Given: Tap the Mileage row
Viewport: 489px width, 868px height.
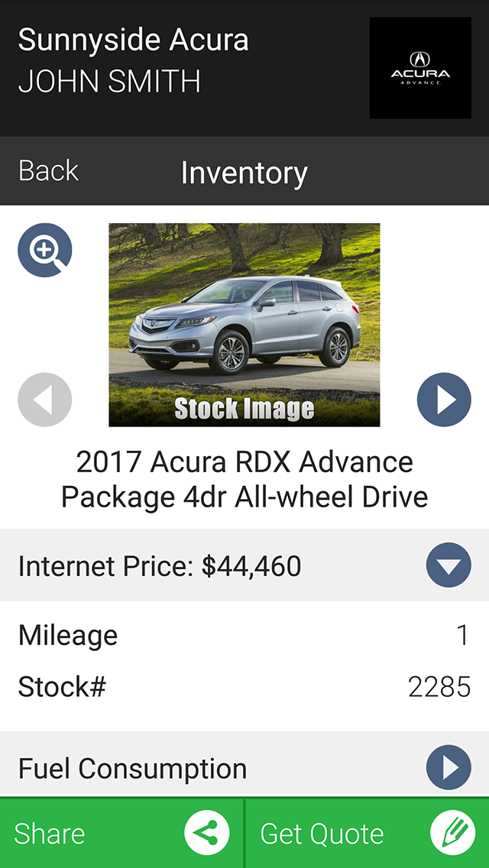Looking at the screenshot, I should coord(244,636).
